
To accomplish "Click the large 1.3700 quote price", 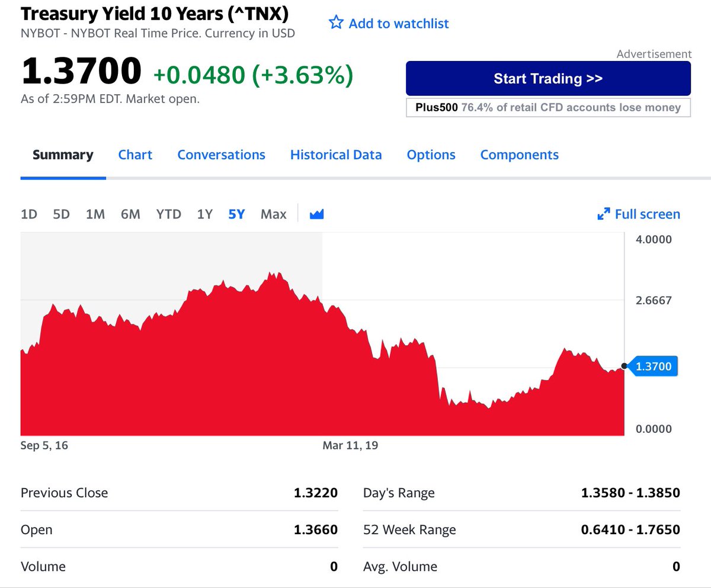I will [x=81, y=71].
